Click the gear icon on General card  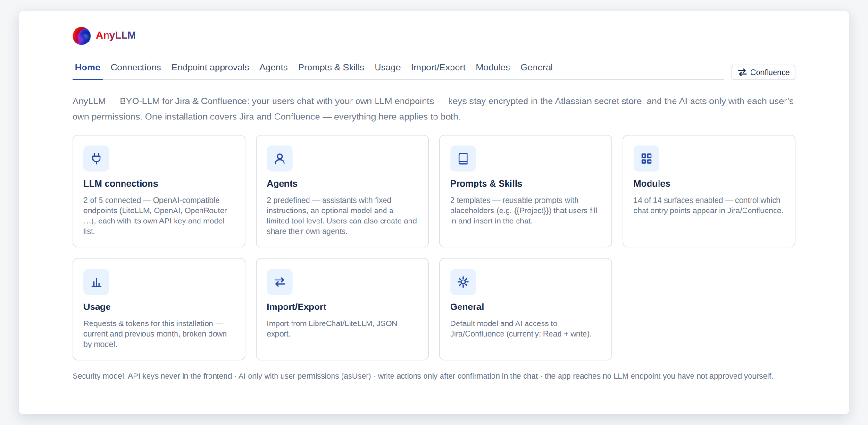click(463, 282)
